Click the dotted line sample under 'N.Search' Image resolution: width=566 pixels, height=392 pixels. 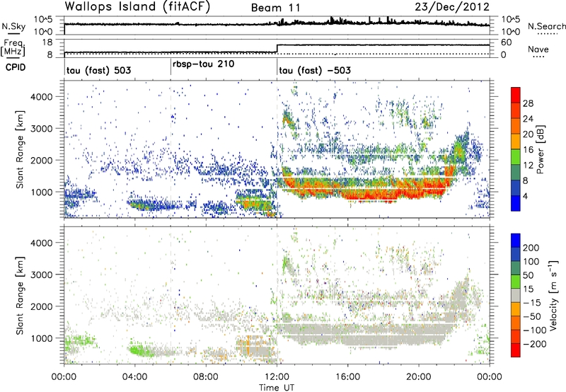click(x=548, y=34)
